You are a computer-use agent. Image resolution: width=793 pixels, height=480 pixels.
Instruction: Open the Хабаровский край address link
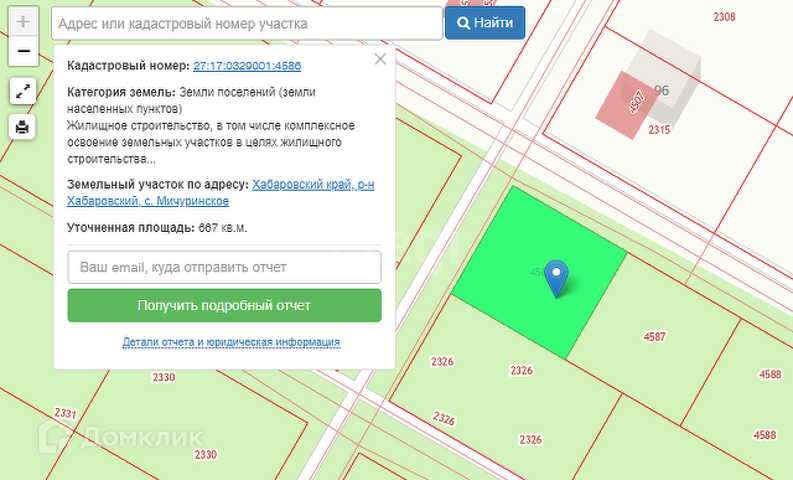221,193
